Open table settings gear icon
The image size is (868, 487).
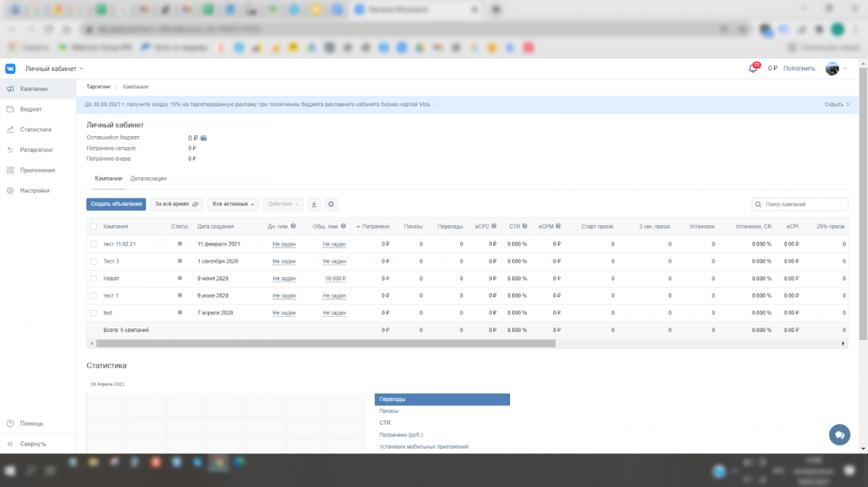coord(331,204)
